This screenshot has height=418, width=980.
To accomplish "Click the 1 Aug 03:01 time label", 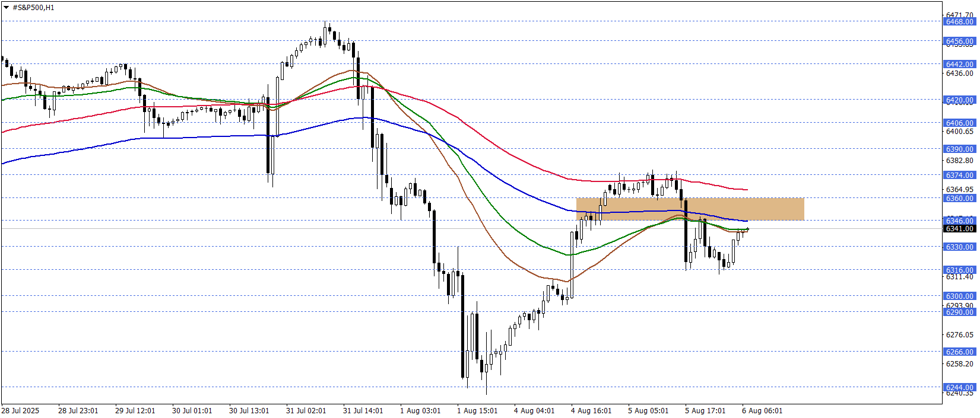I will (x=420, y=411).
